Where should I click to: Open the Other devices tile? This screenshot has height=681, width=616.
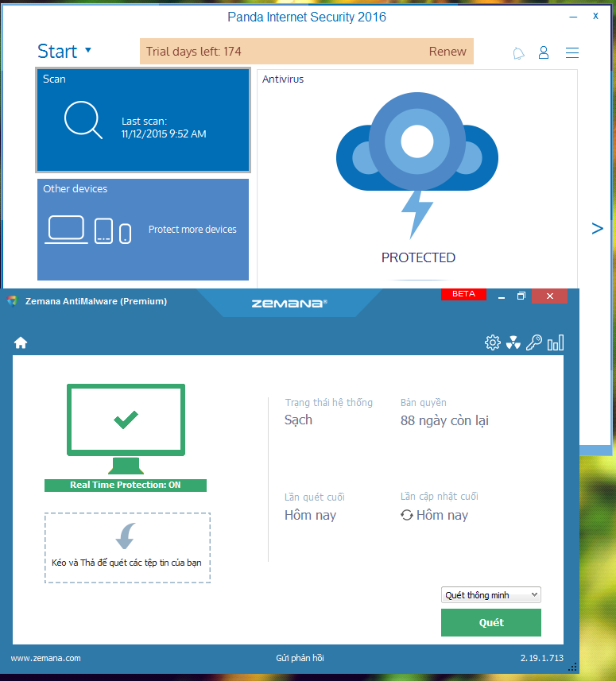(143, 230)
